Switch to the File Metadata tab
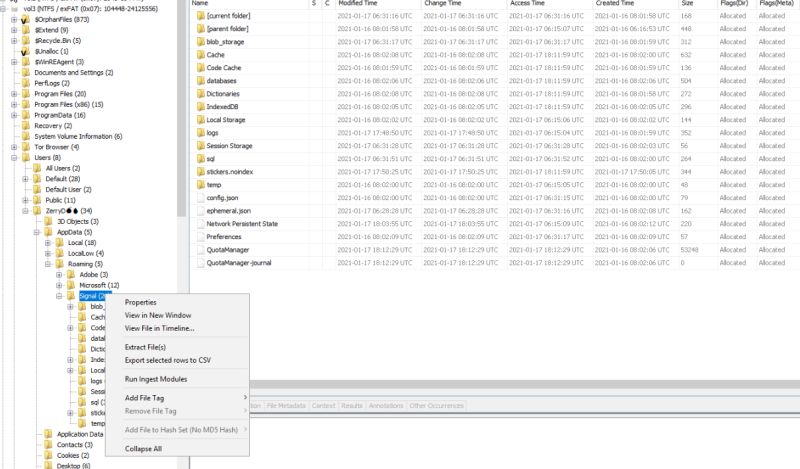This screenshot has width=800, height=469. point(286,406)
